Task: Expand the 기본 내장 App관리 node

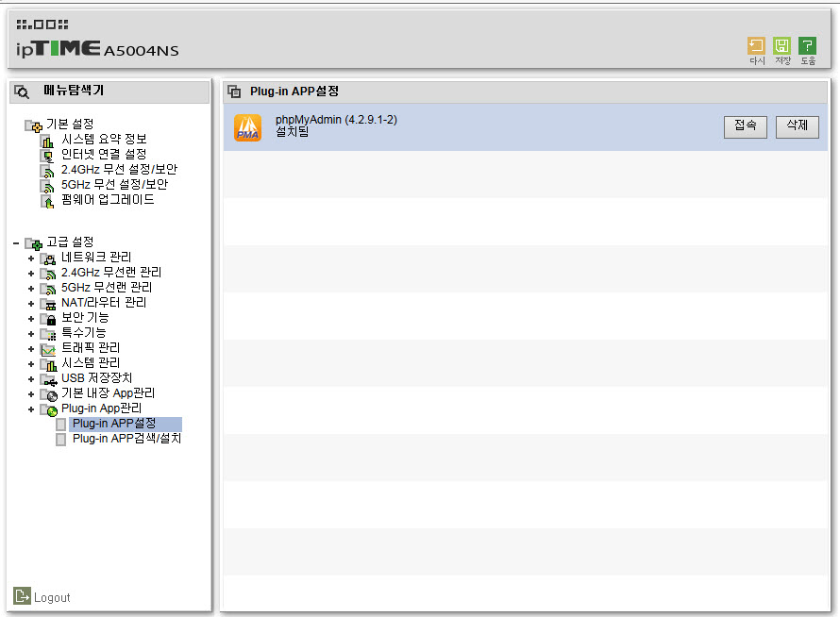Action: (31, 394)
